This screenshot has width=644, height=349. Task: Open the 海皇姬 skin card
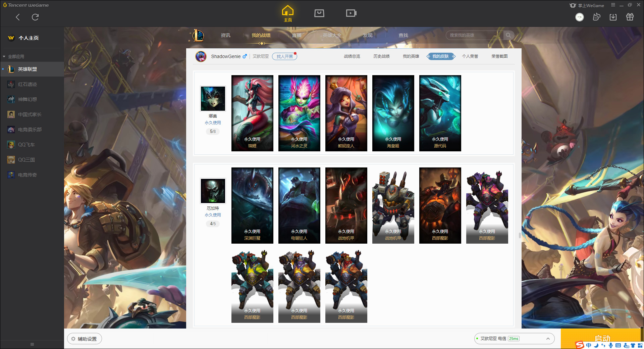tap(393, 113)
